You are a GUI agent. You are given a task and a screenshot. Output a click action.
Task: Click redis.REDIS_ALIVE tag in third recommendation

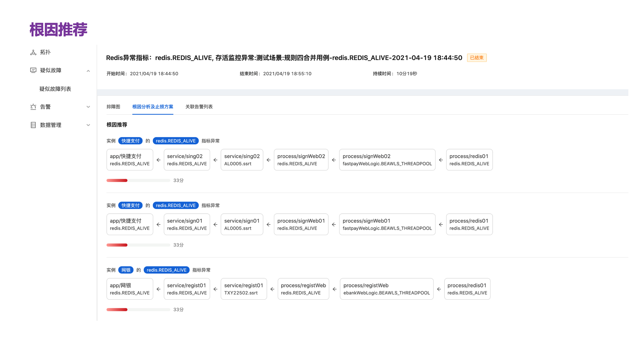[166, 270]
